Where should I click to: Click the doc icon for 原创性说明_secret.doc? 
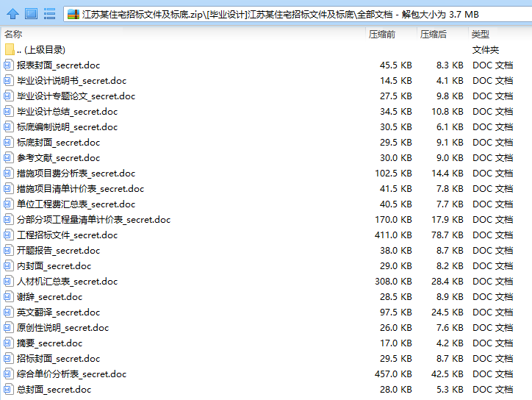click(x=9, y=328)
